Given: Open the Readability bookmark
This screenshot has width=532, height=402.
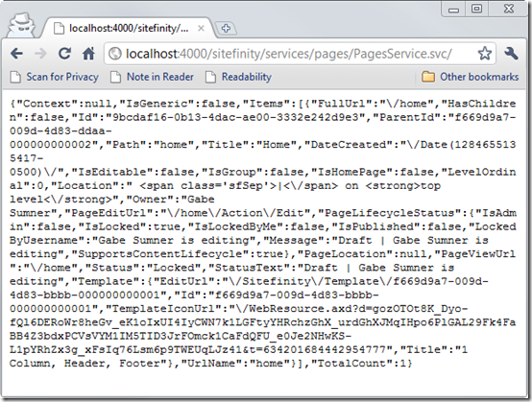Looking at the screenshot, I should coord(238,77).
